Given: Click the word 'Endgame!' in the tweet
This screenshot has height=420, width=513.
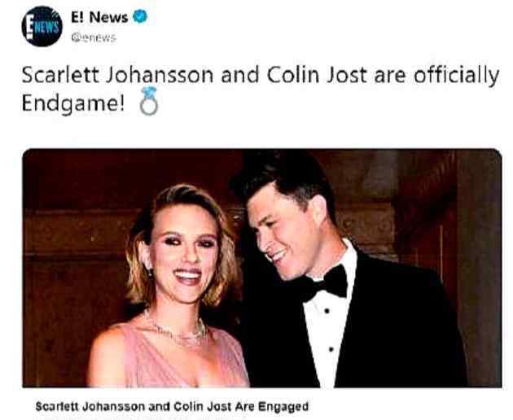Looking at the screenshot, I should (x=73, y=103).
